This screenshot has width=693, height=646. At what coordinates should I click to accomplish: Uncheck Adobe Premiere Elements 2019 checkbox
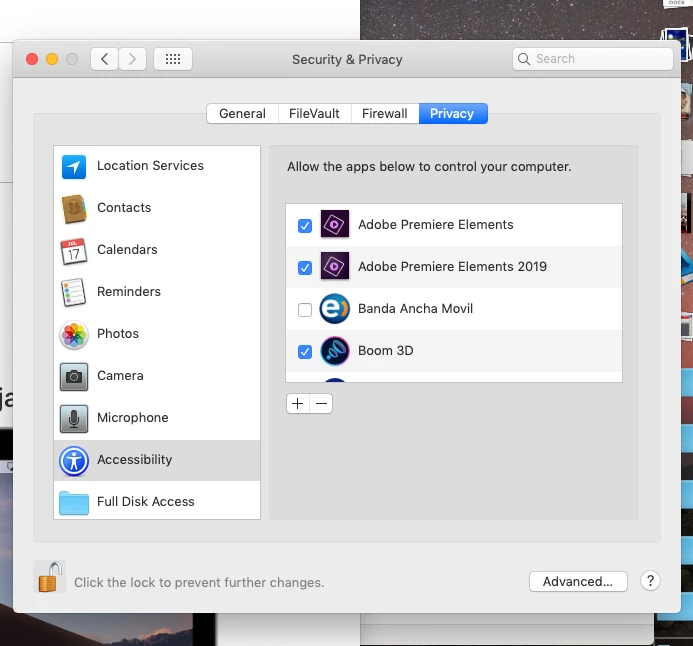(x=305, y=268)
